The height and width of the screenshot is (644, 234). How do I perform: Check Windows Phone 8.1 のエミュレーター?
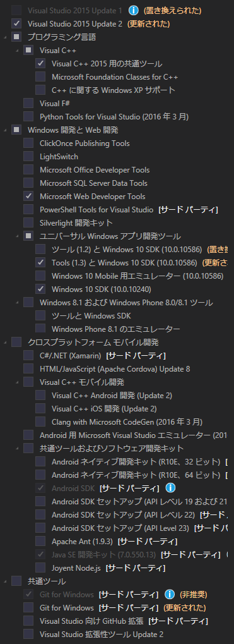(40, 328)
